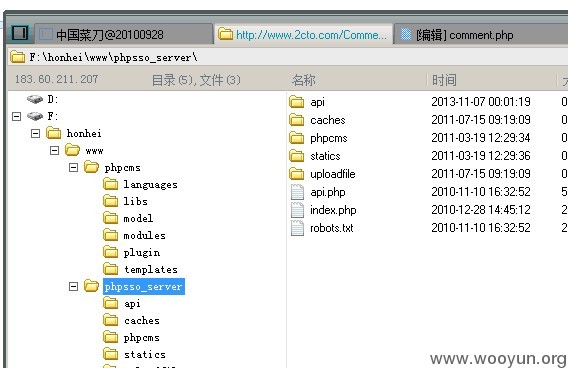This screenshot has width=568, height=368.
Task: Collapse the honhei tree node
Action: coord(36,134)
